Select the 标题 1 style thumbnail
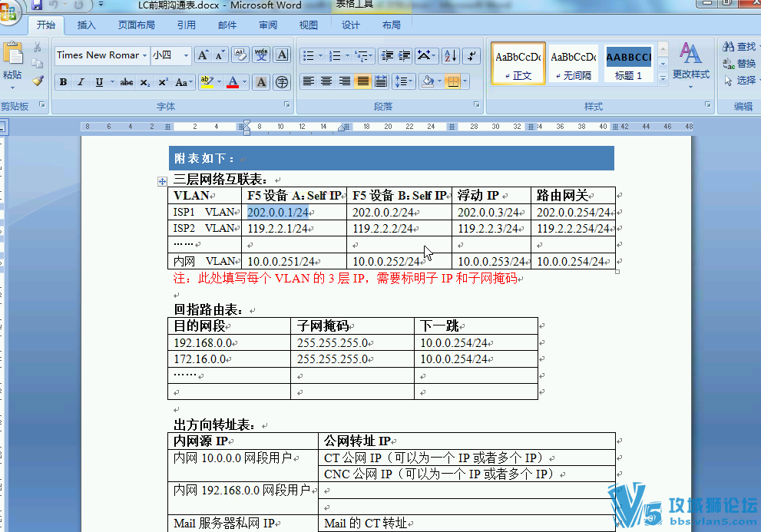 coord(628,64)
